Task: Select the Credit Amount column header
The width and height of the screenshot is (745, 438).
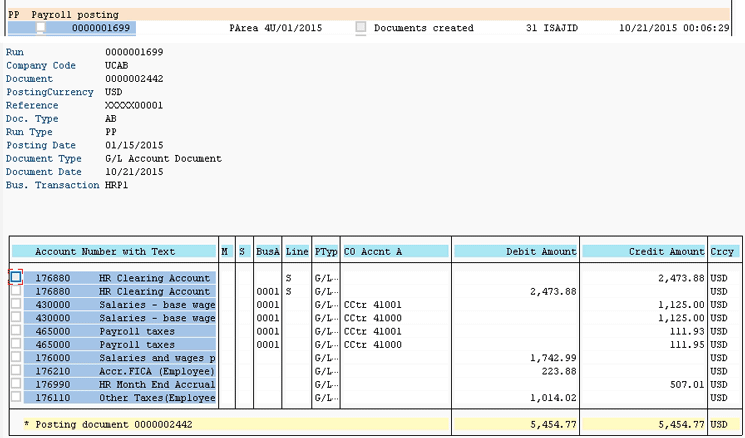Action: [642, 251]
